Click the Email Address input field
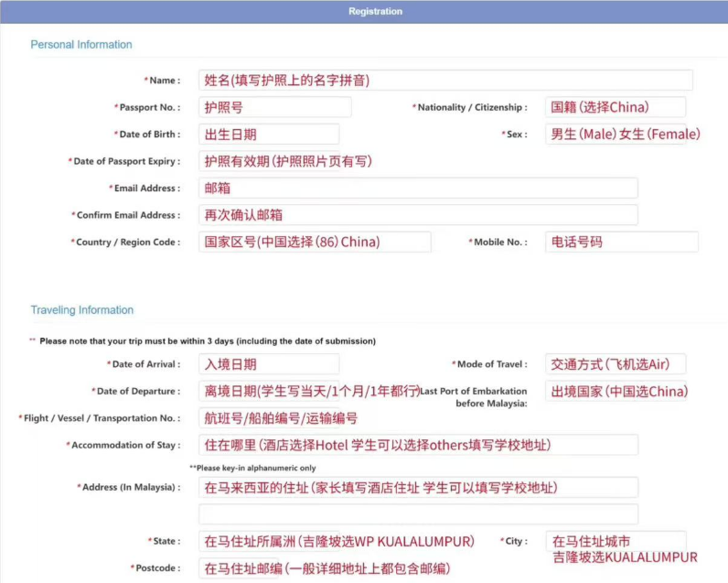728x583 pixels. (x=418, y=189)
